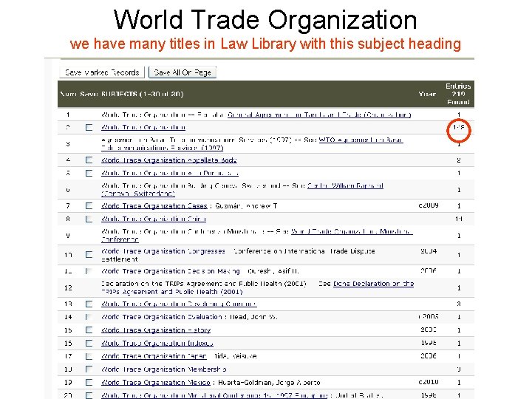Open World Trade Organization Mexico link
This screenshot has height=399, width=532.
[156, 383]
